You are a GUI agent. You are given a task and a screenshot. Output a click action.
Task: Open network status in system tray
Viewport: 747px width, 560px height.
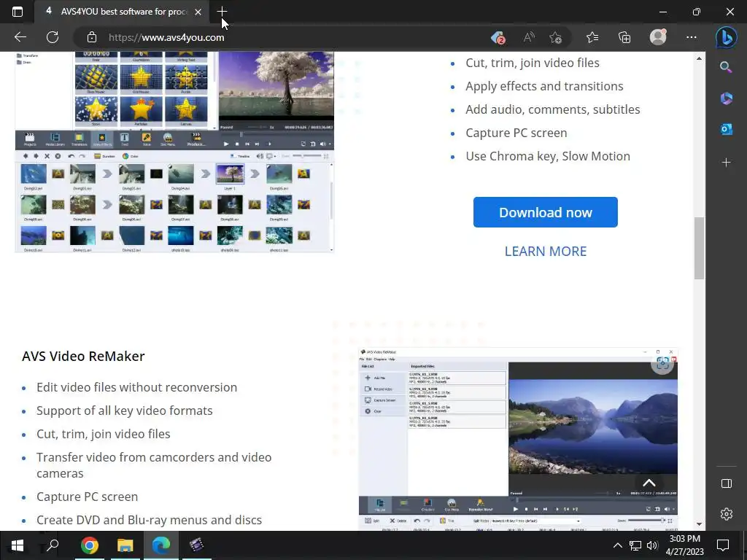tap(635, 545)
